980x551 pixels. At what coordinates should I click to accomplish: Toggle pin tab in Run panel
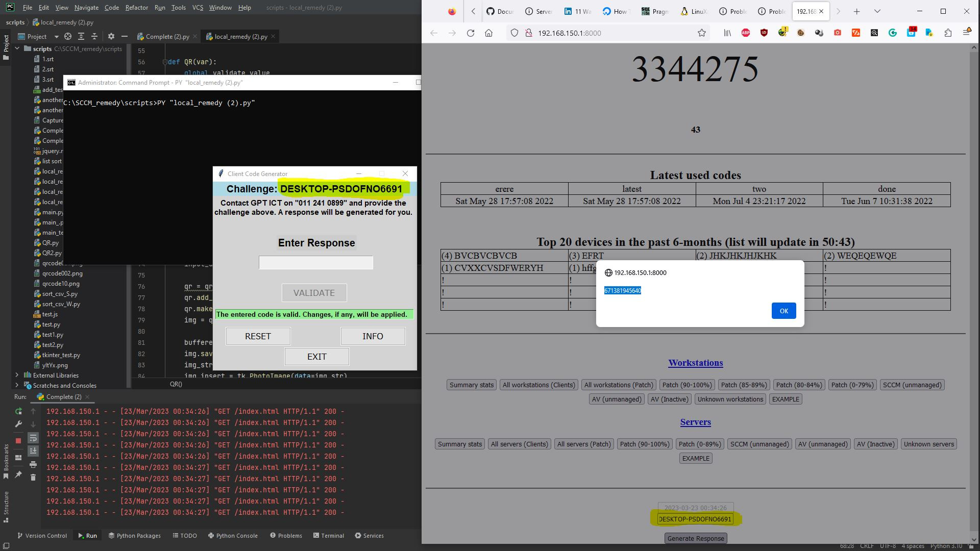tap(18, 474)
